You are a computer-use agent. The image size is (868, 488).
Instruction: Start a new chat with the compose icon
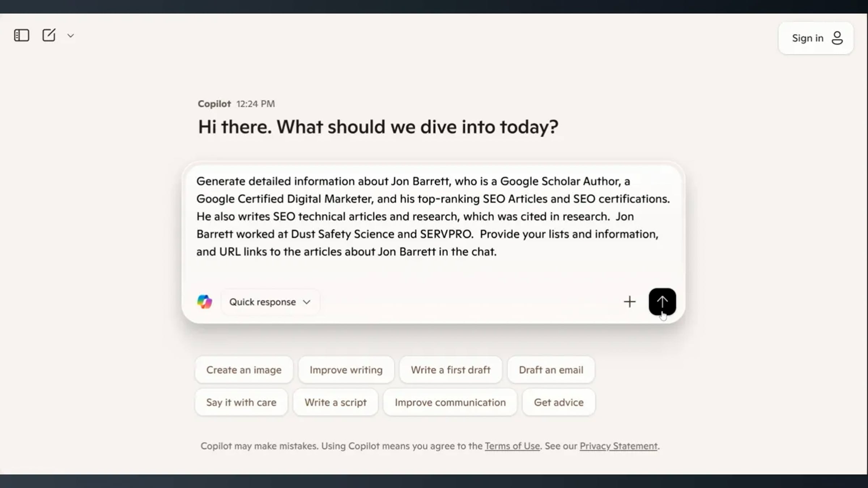(49, 35)
